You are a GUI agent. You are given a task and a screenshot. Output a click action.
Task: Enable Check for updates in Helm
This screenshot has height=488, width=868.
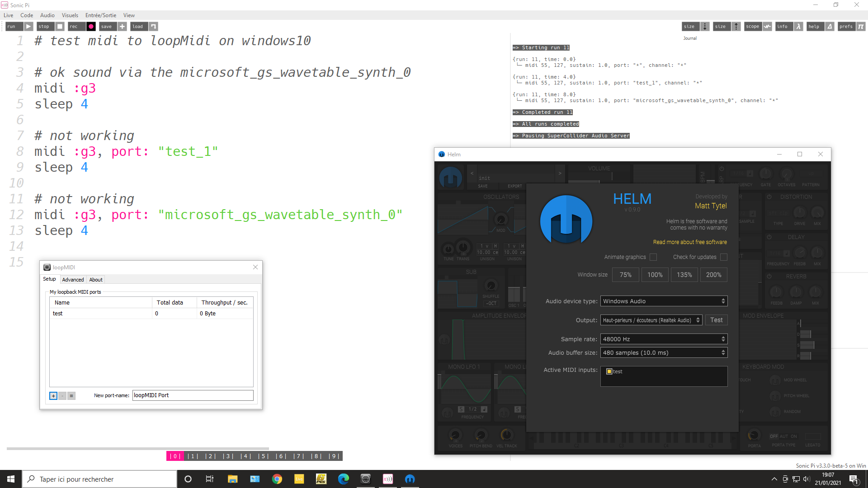point(724,257)
